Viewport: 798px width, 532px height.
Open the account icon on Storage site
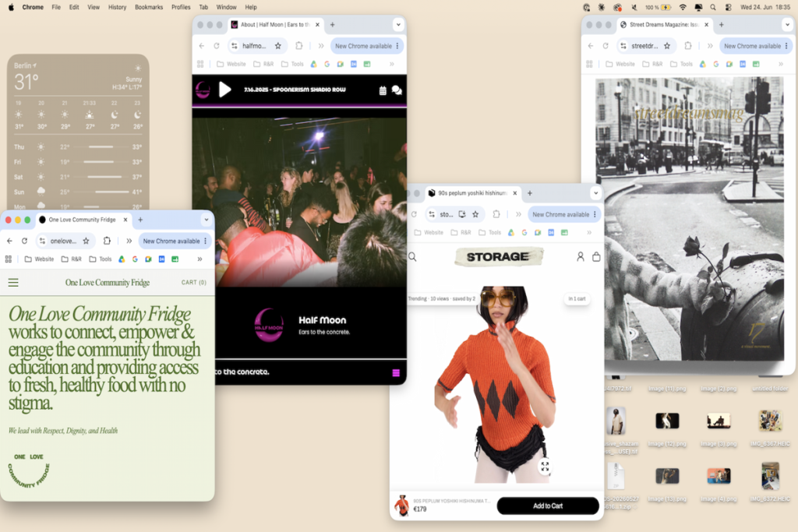point(580,256)
